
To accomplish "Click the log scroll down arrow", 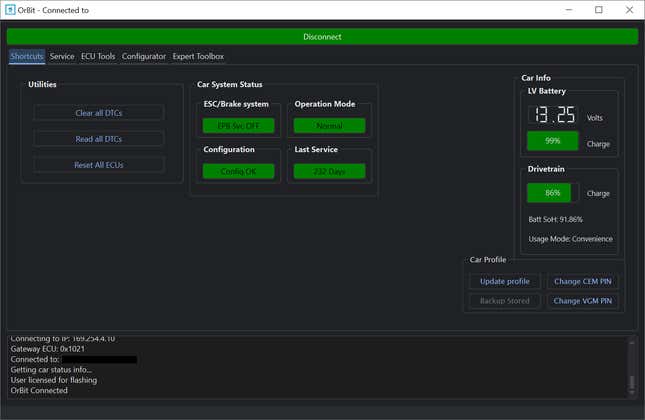I will [631, 391].
